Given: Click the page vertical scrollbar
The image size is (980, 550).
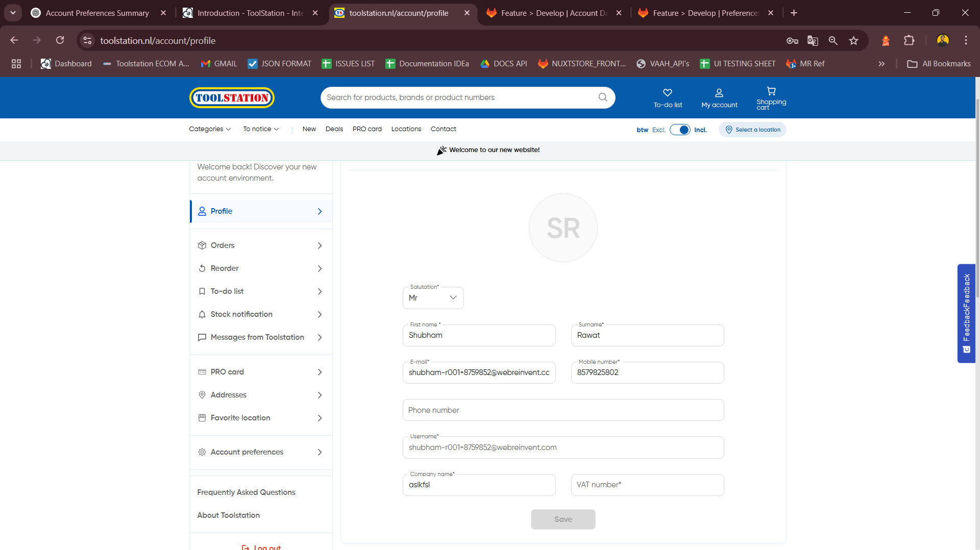Looking at the screenshot, I should 977,204.
